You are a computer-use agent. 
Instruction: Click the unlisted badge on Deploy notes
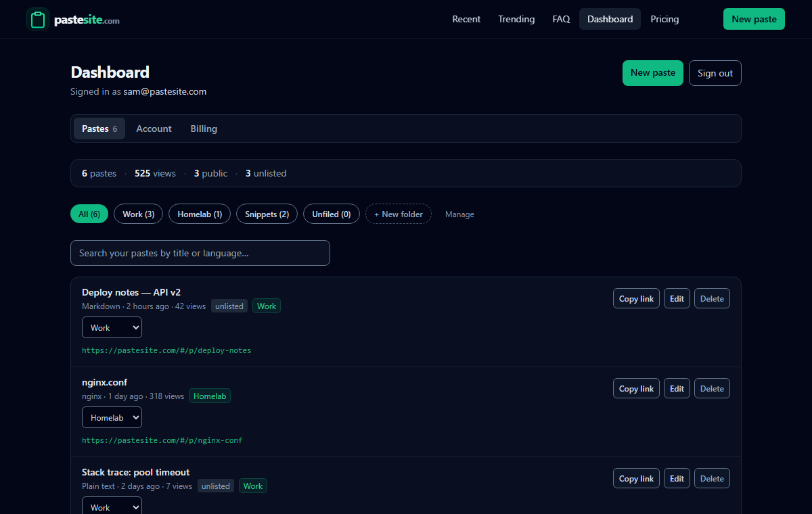pyautogui.click(x=229, y=306)
